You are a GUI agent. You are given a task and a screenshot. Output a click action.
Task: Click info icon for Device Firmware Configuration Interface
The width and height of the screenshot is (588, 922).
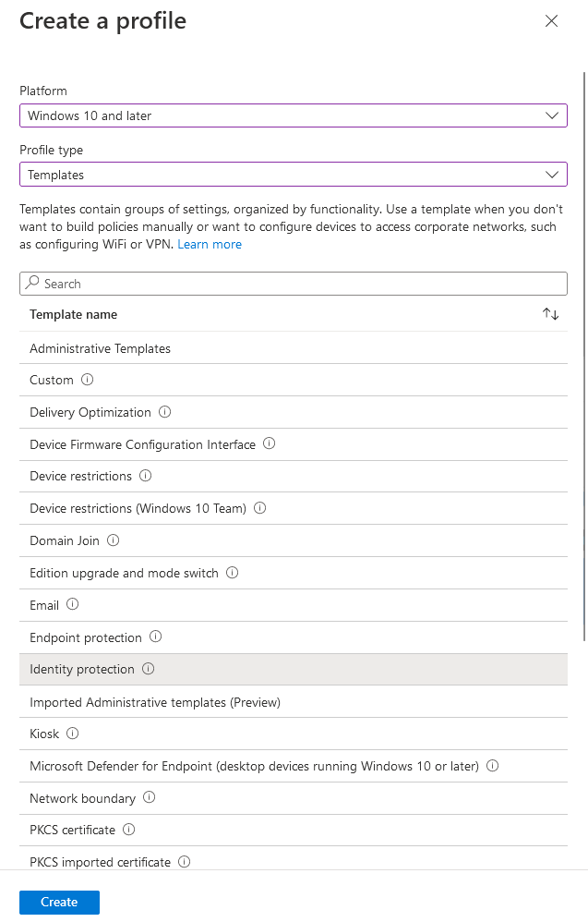(x=270, y=444)
